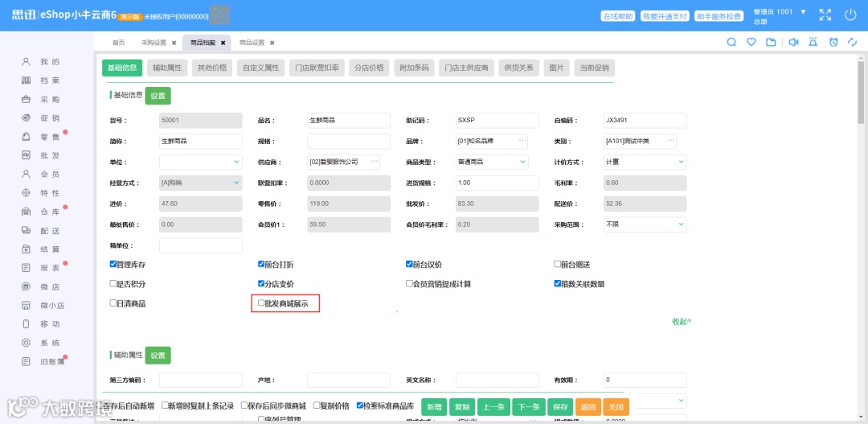Open the 采购范围 dropdown
The width and height of the screenshot is (868, 424).
pyautogui.click(x=645, y=224)
